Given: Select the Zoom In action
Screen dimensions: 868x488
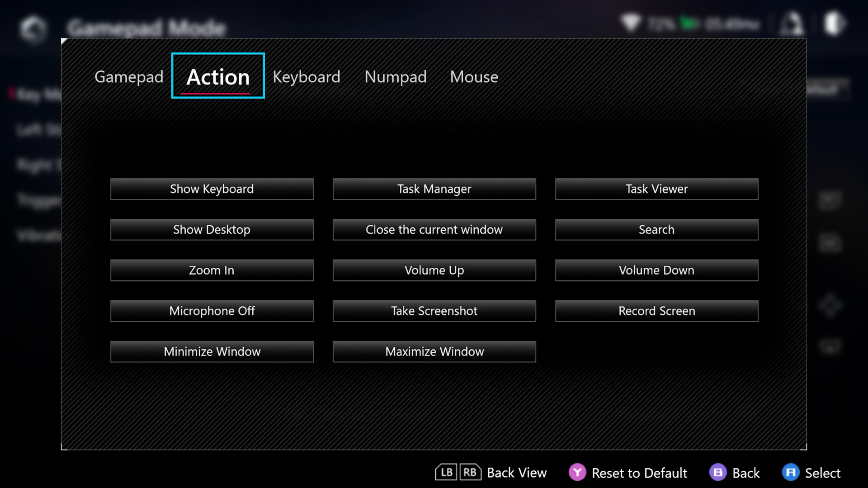Looking at the screenshot, I should pyautogui.click(x=212, y=270).
